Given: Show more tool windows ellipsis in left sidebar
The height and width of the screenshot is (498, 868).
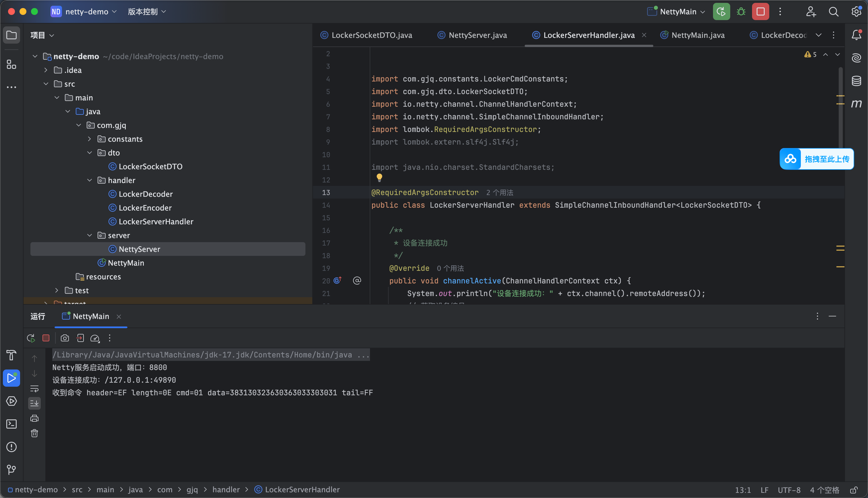Looking at the screenshot, I should click(12, 87).
